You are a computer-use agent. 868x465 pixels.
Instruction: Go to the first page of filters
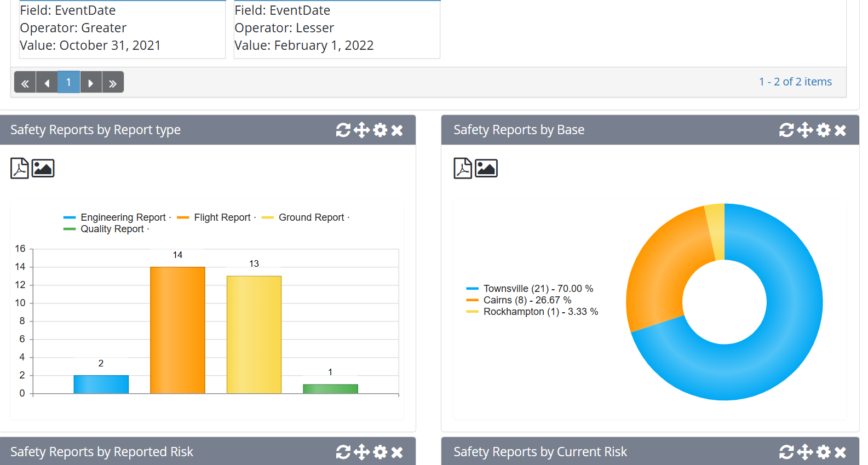[x=25, y=83]
